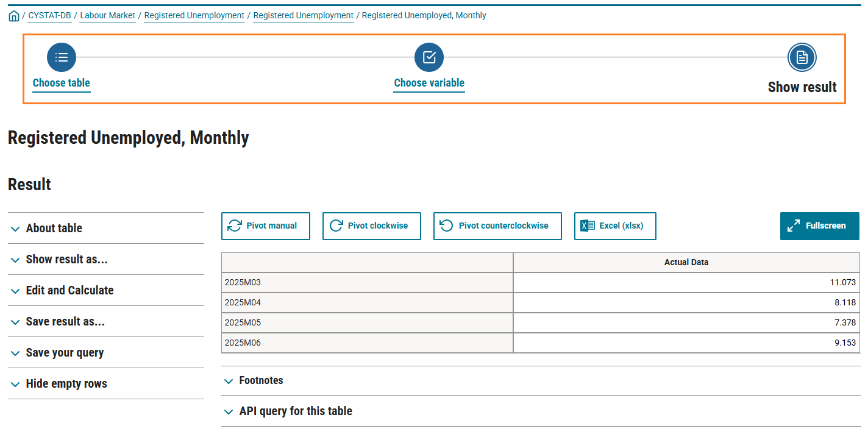
Task: Expand the Footnotes section
Action: (261, 380)
